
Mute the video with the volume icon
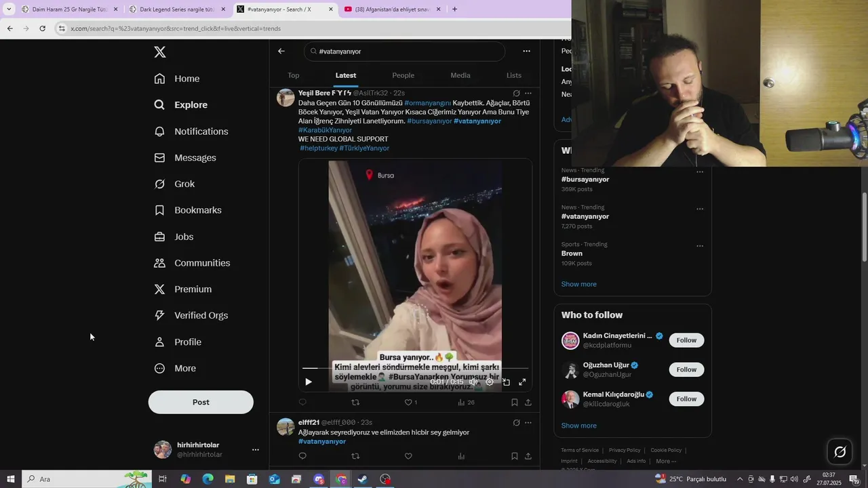(x=473, y=382)
